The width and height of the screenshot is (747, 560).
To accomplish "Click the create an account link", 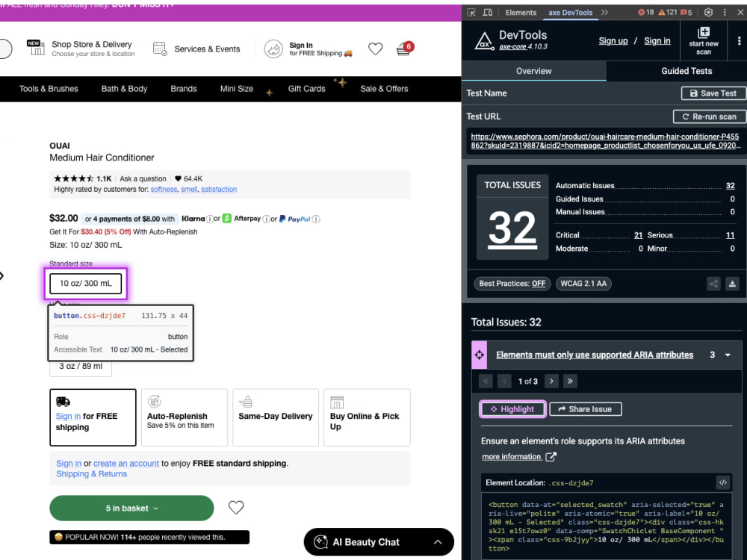I will [126, 464].
